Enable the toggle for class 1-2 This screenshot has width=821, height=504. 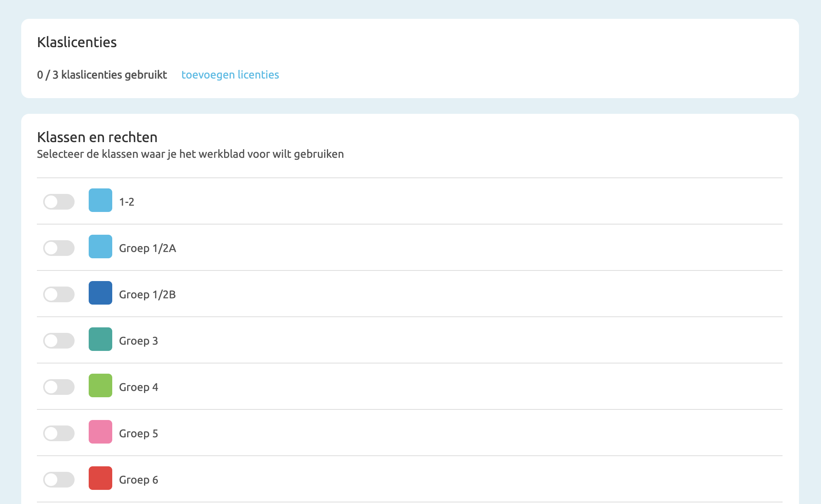(58, 202)
